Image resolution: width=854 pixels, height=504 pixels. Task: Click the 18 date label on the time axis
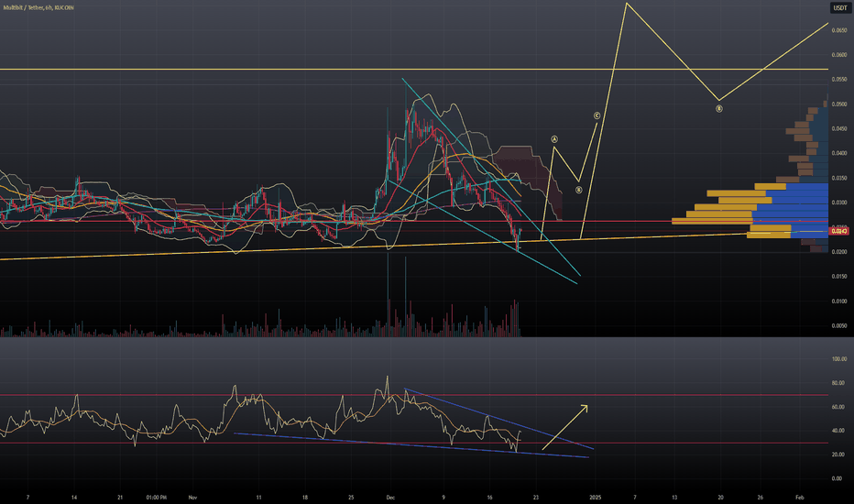305,498
